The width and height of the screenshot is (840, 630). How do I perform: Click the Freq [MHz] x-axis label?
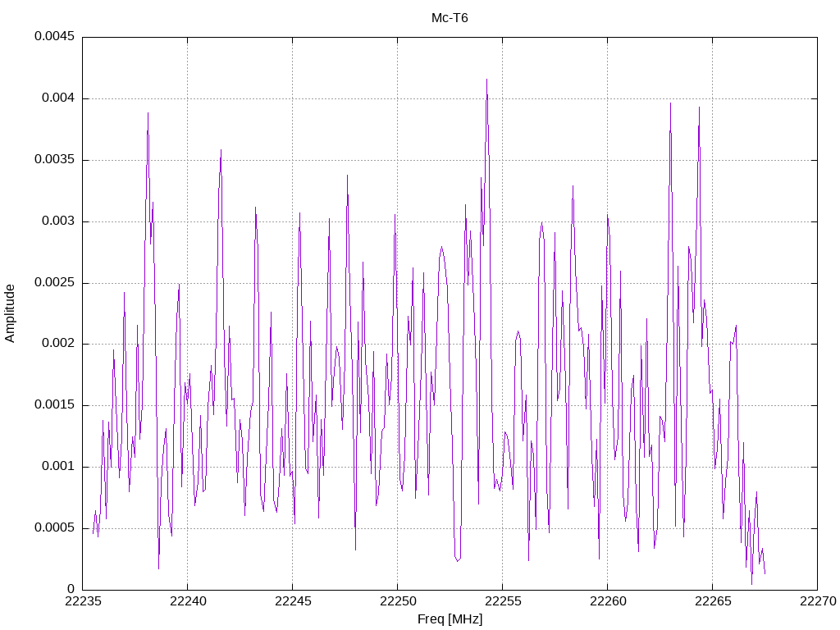pos(450,619)
